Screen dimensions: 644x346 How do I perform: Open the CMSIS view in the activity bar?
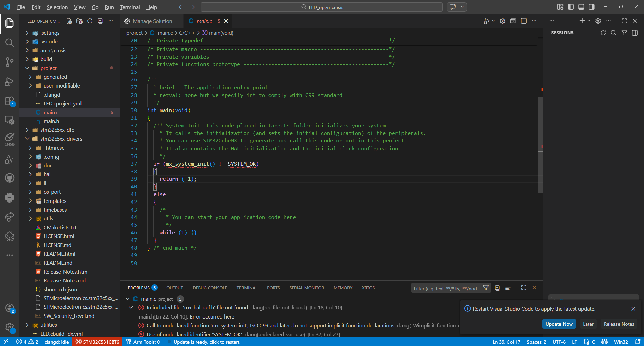tap(9, 139)
